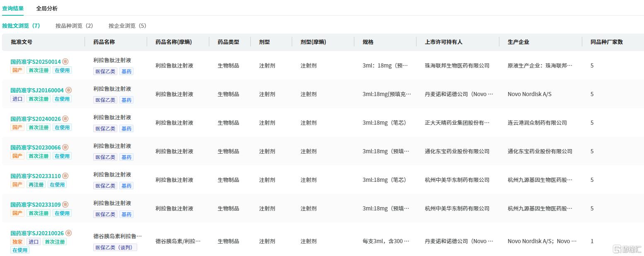Switch to the 全局分析 tab
Image resolution: width=644 pixels, height=256 pixels.
click(x=47, y=8)
